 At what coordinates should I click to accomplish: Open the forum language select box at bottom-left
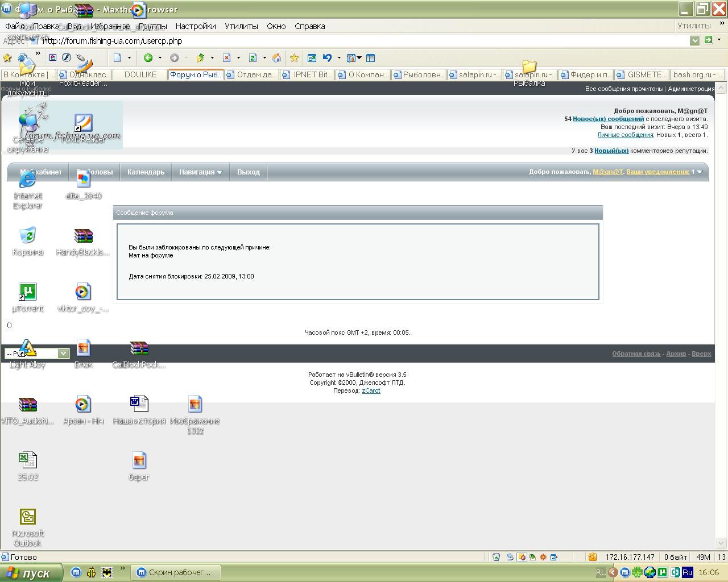point(37,354)
